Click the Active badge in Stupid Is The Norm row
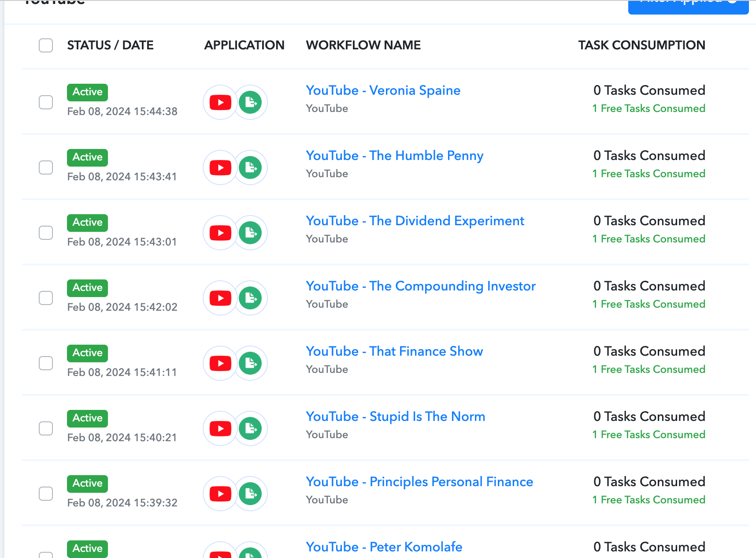Screen dimensions: 756x558 click(x=87, y=418)
